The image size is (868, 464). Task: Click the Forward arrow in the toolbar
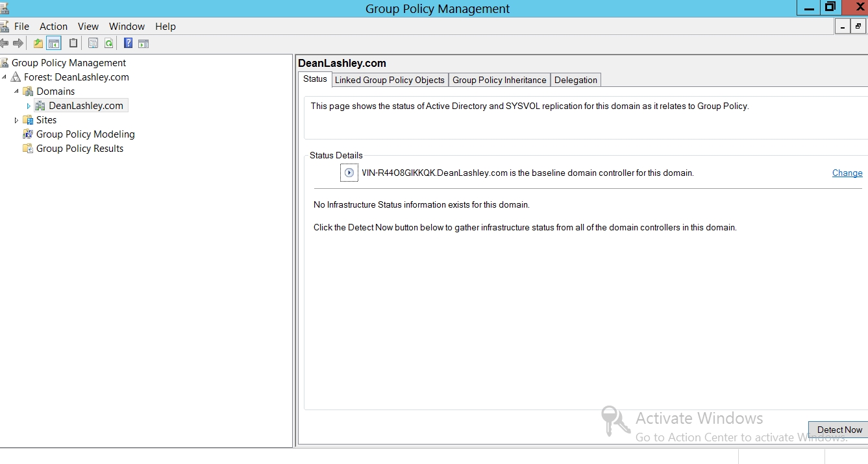[18, 43]
